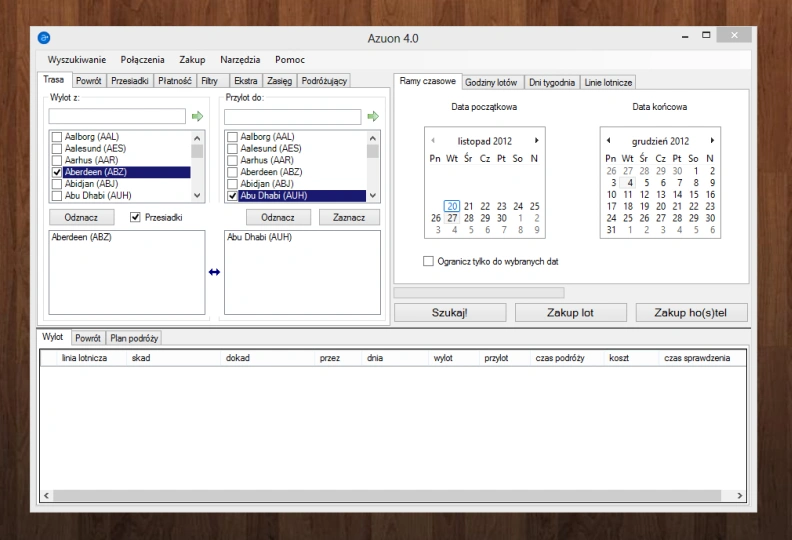This screenshot has height=540, width=792.
Task: Check Aberdeen (ABZ) in arrival list
Action: 232,172
